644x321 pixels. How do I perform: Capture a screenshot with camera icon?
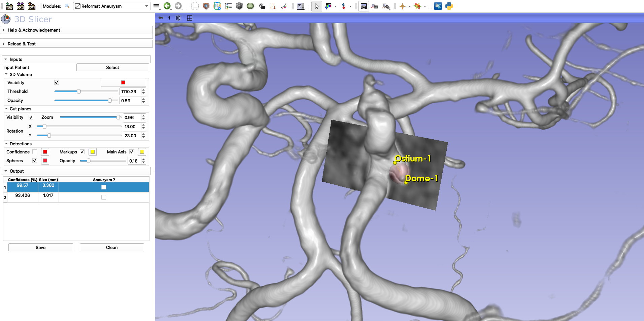[x=364, y=6]
